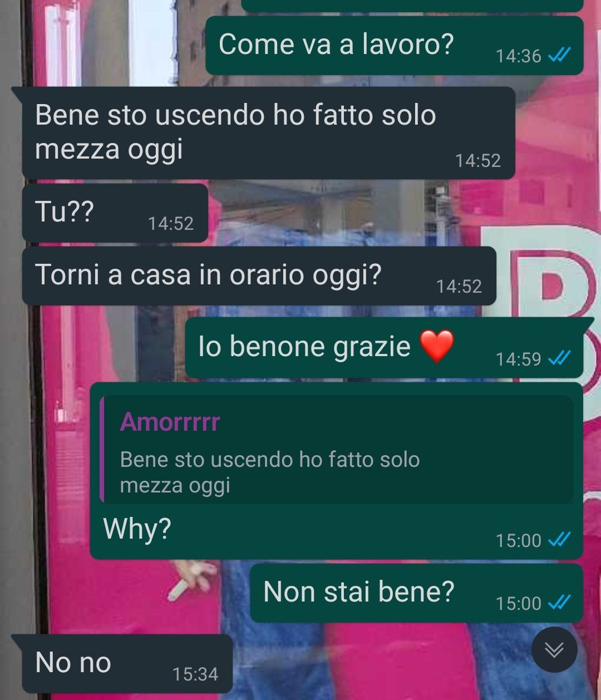This screenshot has height=700, width=601.
Task: Tap blue ticks on 'Io benone grazie' message
Action: 559,358
